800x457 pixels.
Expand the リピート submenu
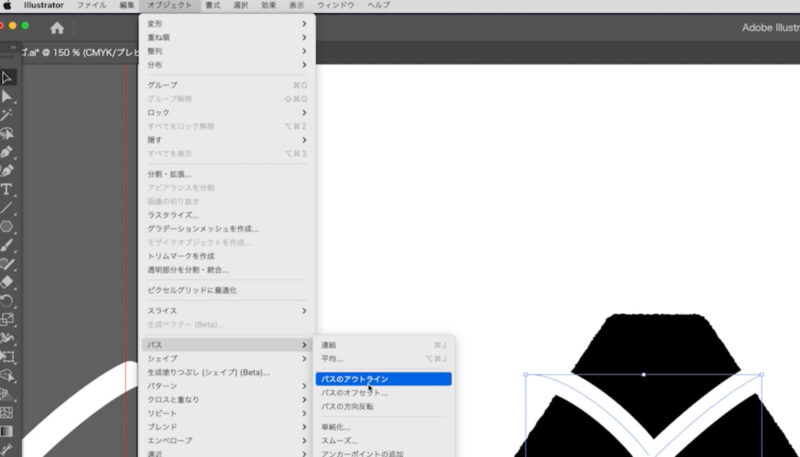tap(227, 413)
